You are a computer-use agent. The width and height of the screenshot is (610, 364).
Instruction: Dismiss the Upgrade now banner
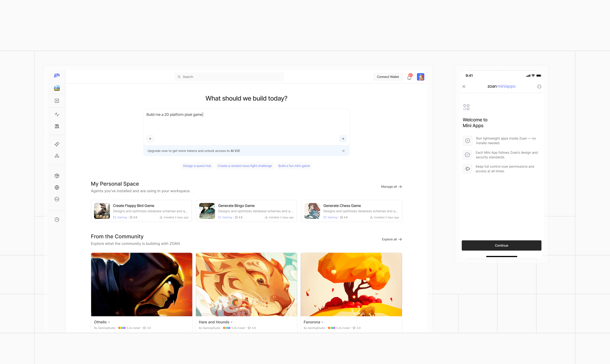pyautogui.click(x=343, y=151)
